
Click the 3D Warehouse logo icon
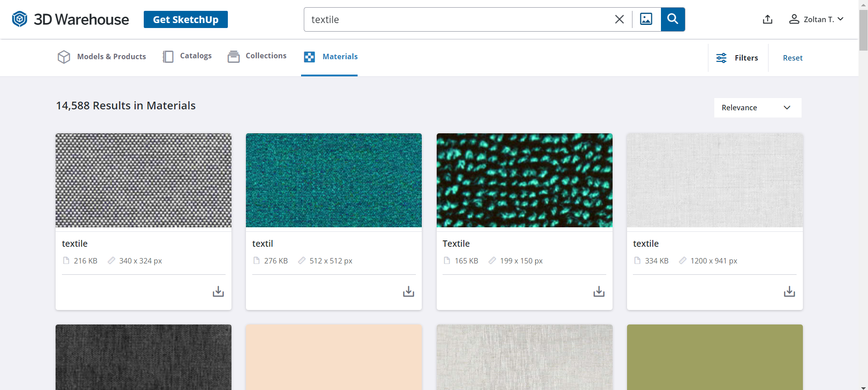[19, 19]
